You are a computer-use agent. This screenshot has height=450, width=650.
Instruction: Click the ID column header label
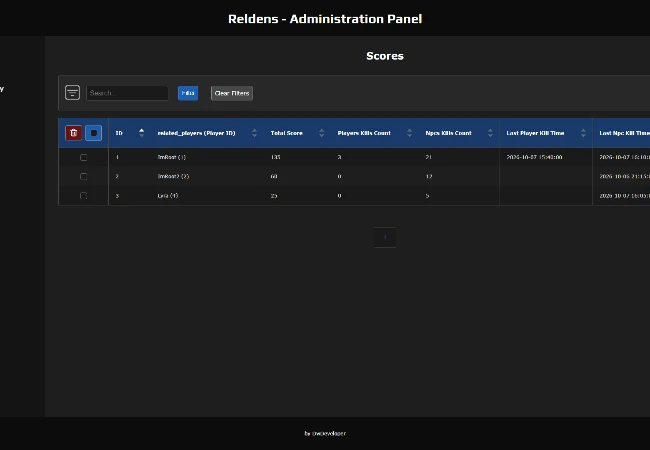[x=119, y=133]
